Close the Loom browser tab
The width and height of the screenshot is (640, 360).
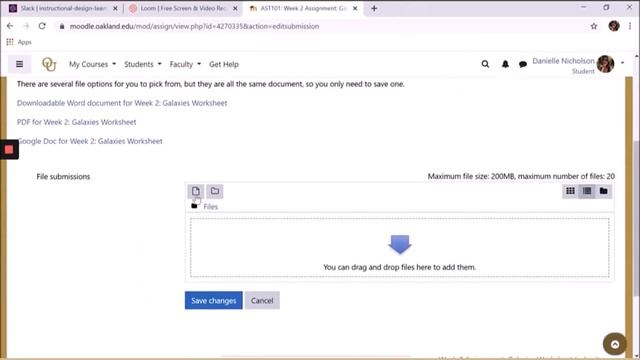[235, 8]
